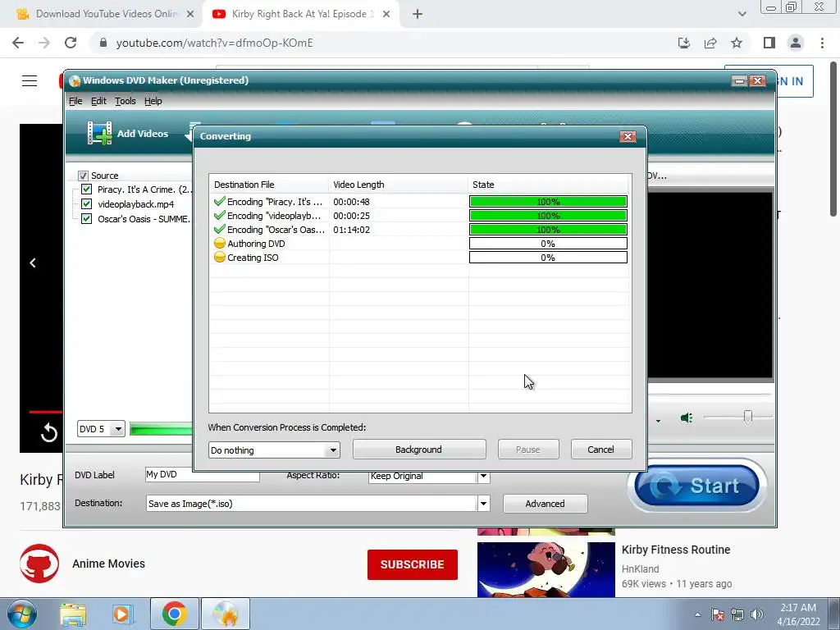Open the File menu
Image resolution: width=840 pixels, height=630 pixels.
pyautogui.click(x=75, y=101)
